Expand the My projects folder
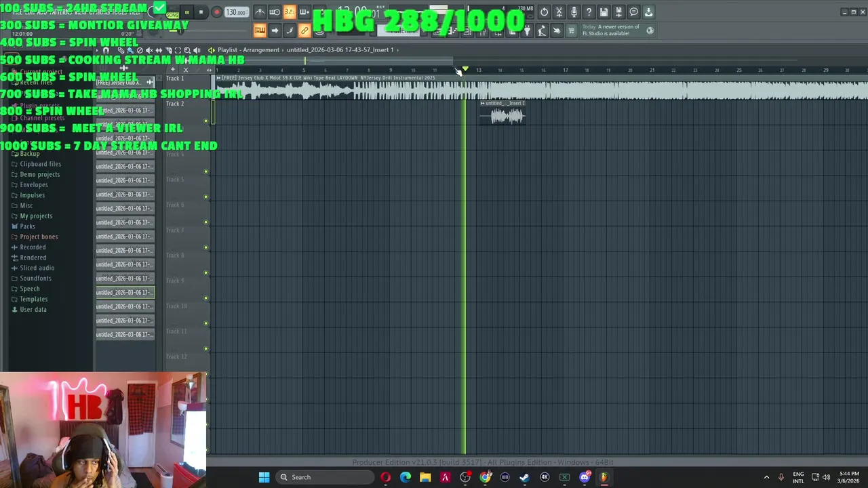The width and height of the screenshot is (868, 488). 36,216
